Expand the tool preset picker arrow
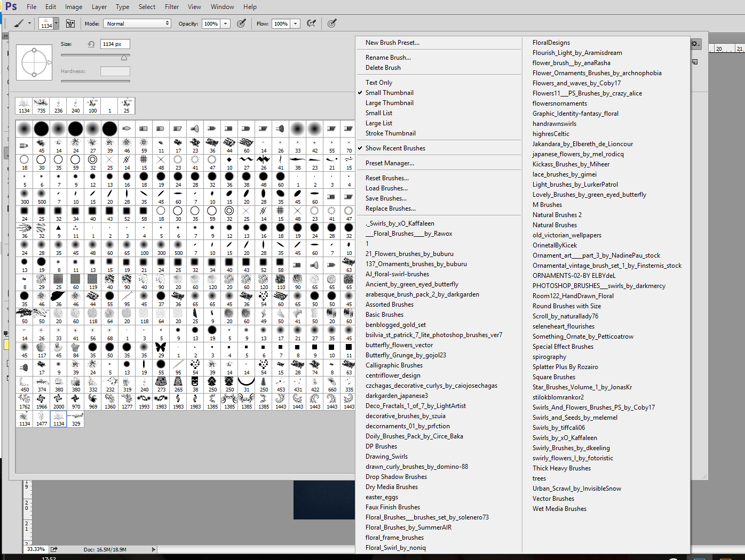 pos(29,23)
